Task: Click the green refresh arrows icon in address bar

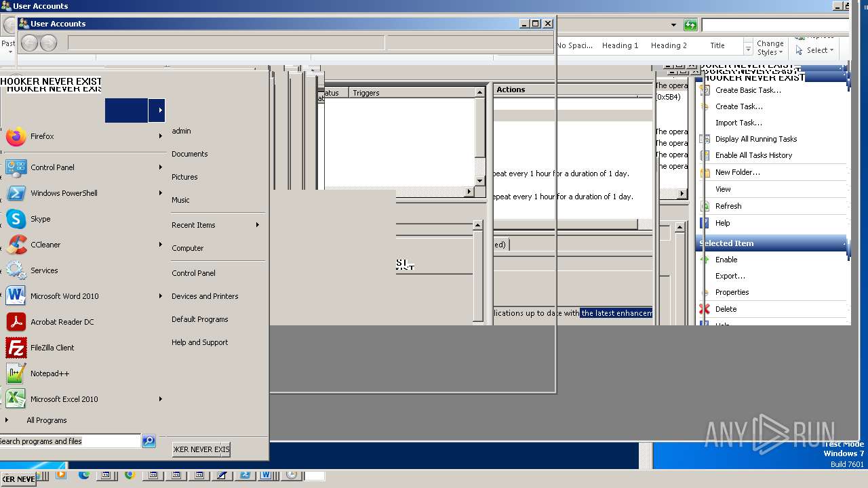Action: (x=690, y=25)
